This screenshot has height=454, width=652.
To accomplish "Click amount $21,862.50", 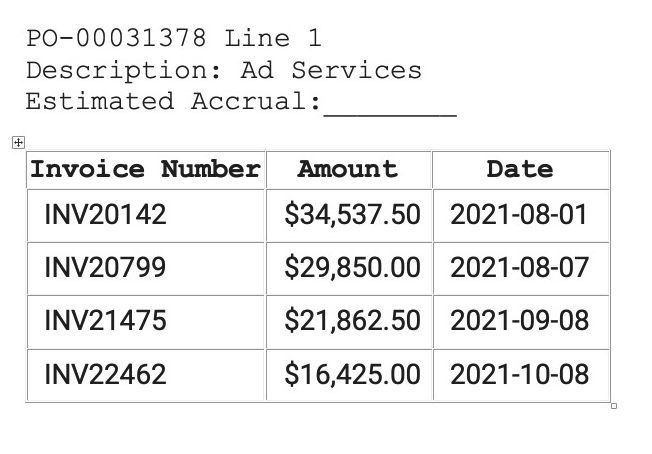I will tap(352, 321).
